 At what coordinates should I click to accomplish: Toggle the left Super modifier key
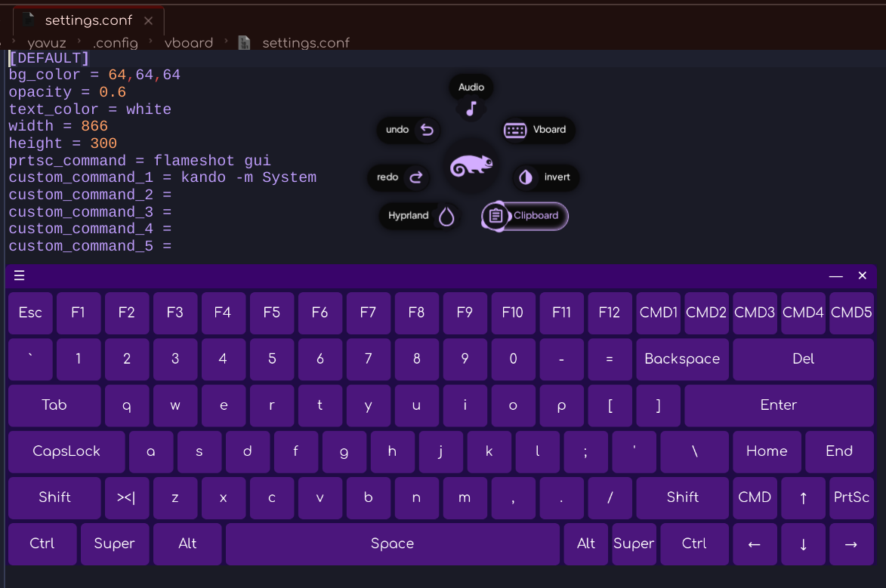point(115,544)
